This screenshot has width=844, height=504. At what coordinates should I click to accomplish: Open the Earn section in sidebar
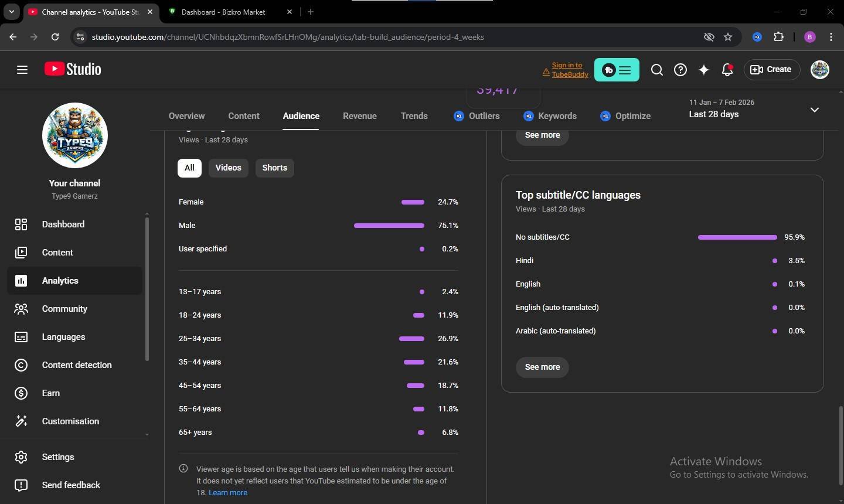coord(50,393)
